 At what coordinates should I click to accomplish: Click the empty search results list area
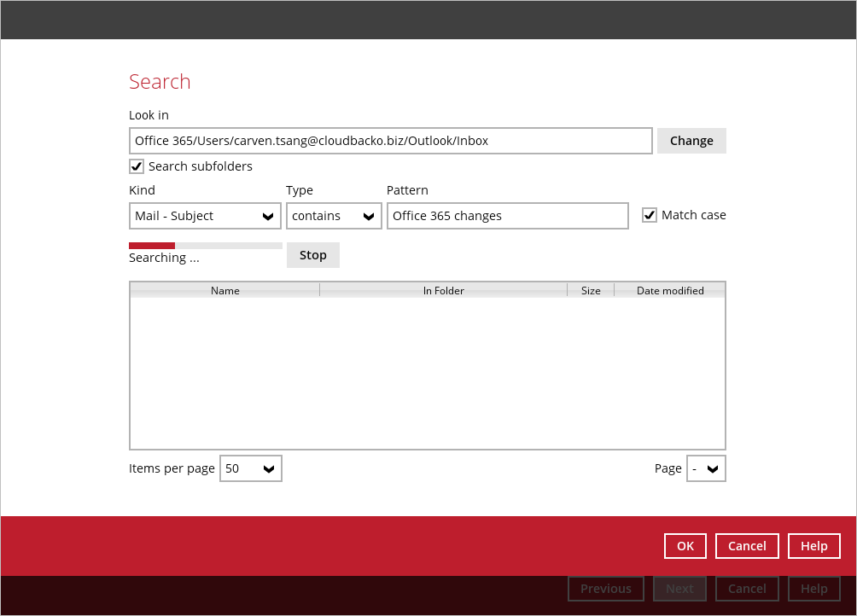pos(427,372)
